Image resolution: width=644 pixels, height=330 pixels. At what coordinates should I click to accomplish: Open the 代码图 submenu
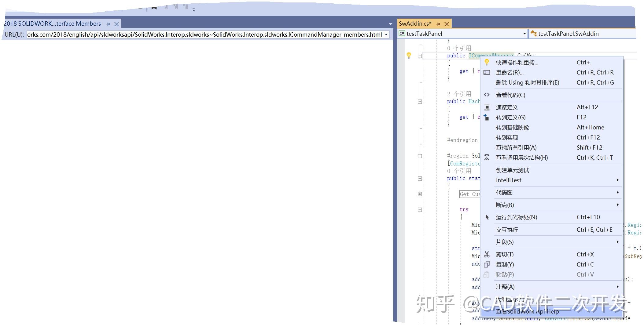point(552,192)
